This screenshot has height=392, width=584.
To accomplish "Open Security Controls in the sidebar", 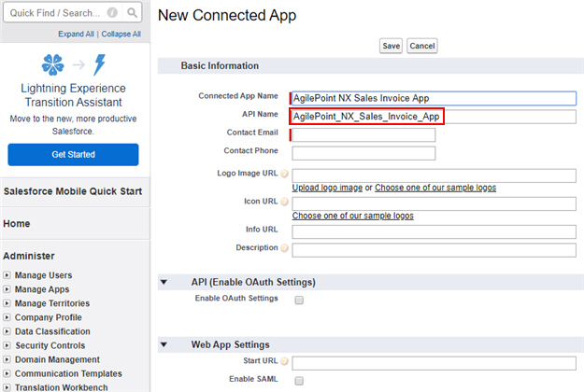I will pyautogui.click(x=50, y=345).
